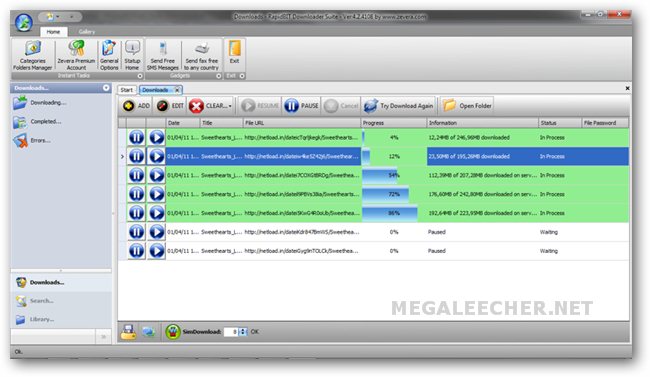The image size is (650, 377).
Task: Start the download at 86% progress
Action: 156,213
